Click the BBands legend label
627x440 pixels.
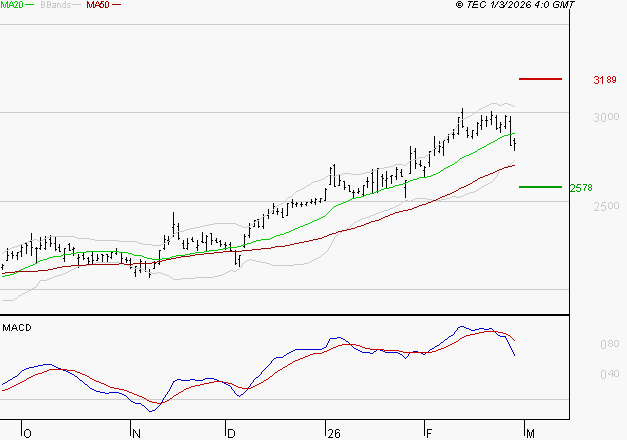point(56,5)
